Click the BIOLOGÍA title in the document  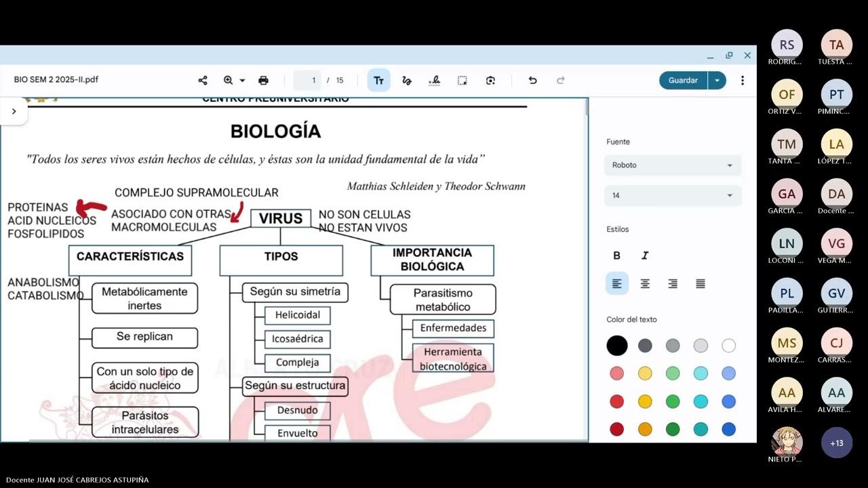[275, 131]
